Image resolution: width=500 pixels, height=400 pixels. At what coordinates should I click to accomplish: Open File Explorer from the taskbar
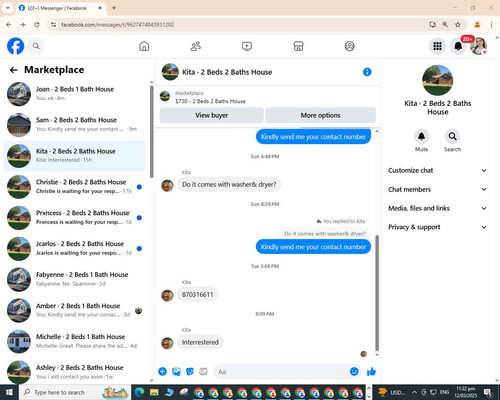click(154, 392)
